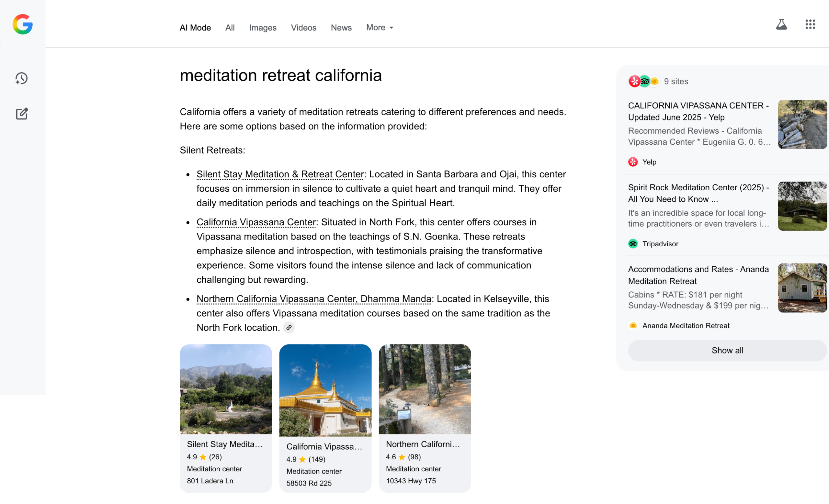Click Show all to expand sources
This screenshot has height=504, width=829.
click(x=727, y=350)
